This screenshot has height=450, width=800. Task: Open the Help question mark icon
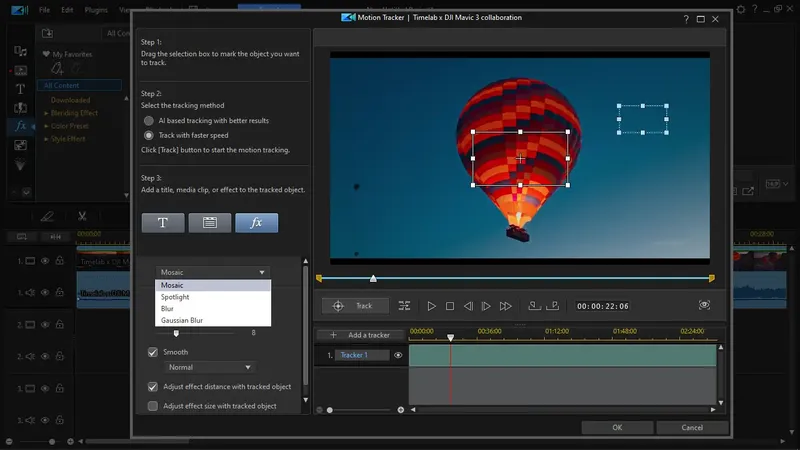[686, 18]
